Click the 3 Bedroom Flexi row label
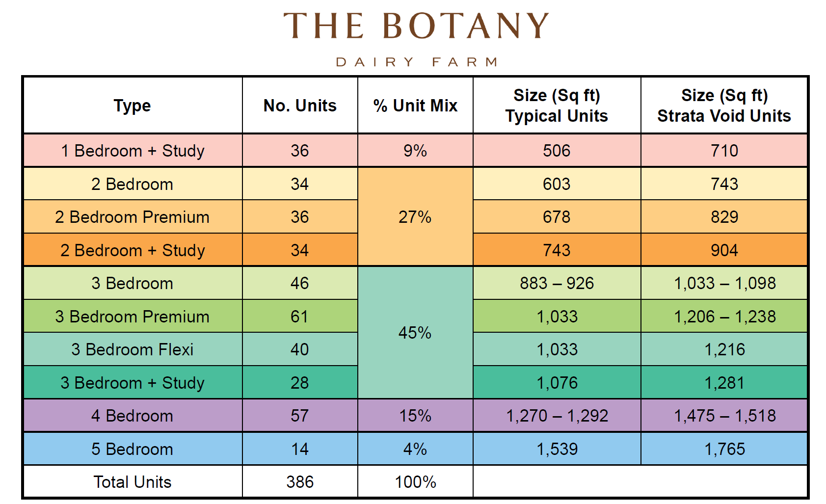826x504 pixels. tap(133, 349)
